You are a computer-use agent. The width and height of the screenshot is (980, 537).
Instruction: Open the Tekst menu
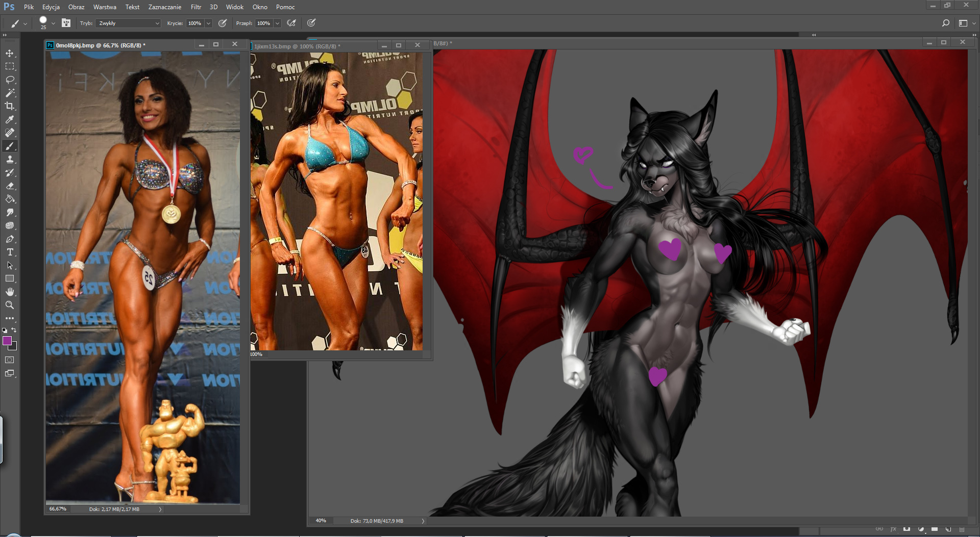click(132, 7)
